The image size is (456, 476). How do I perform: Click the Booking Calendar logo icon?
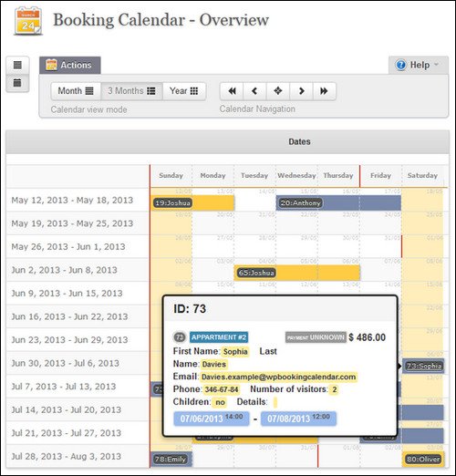tap(27, 21)
